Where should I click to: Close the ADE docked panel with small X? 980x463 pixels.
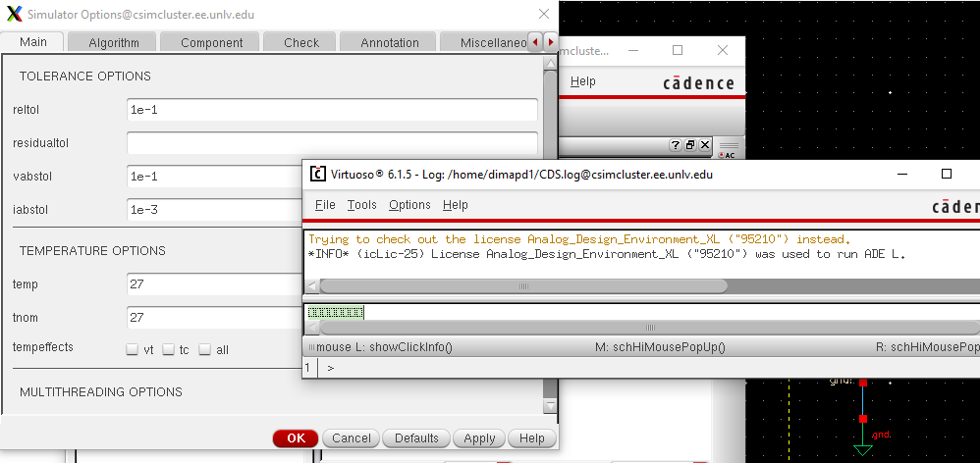(x=705, y=145)
